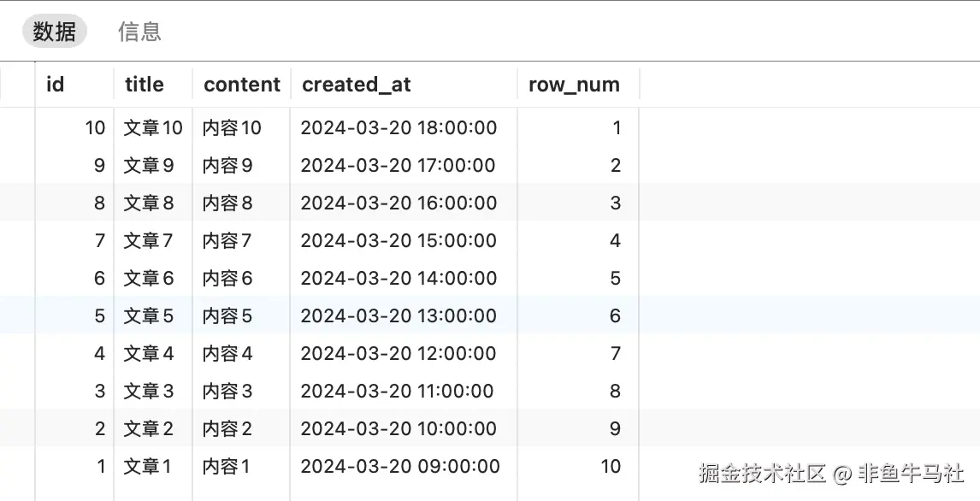
Task: Select the 内容1 content cell
Action: [227, 467]
